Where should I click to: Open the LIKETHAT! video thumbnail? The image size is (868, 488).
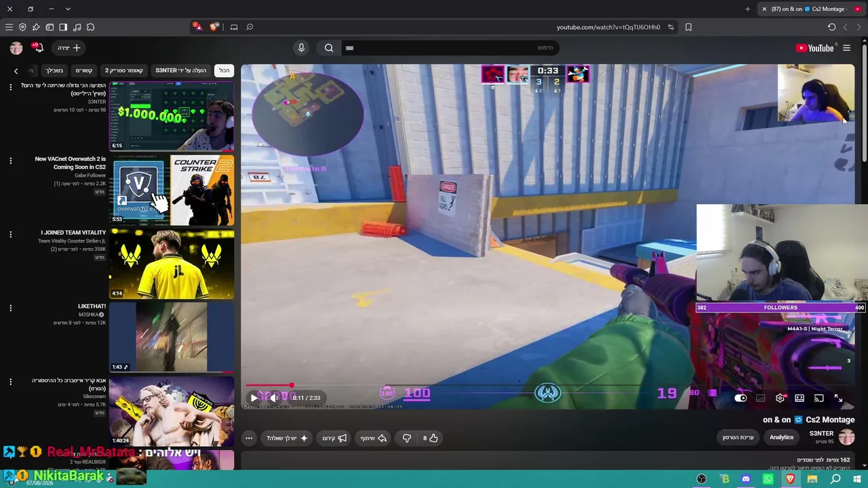172,338
